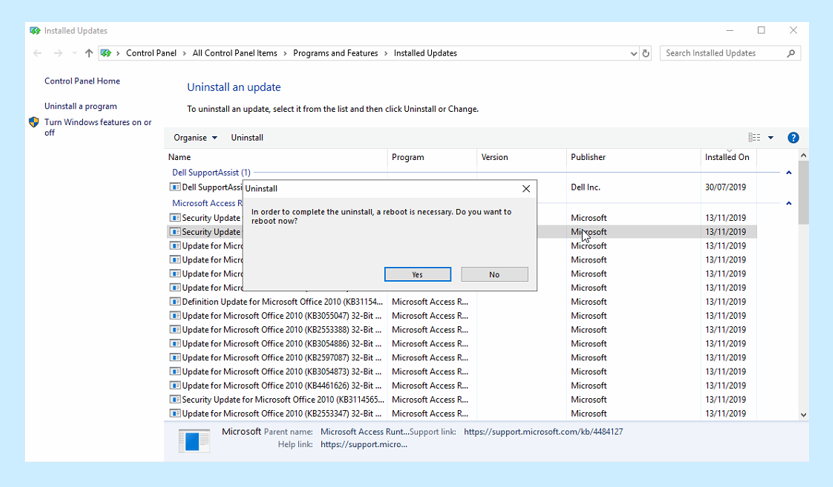The height and width of the screenshot is (487, 833).
Task: Open the Uninstall a program link
Action: coord(81,106)
